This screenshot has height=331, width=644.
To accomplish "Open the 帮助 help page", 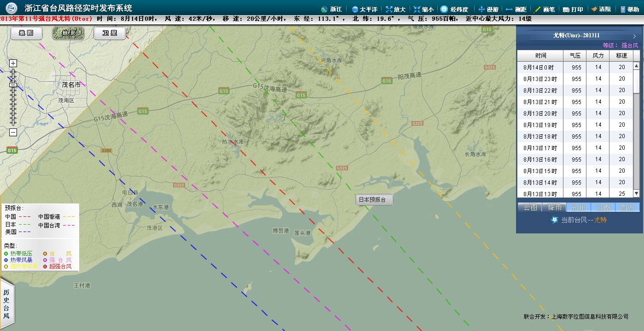I will pyautogui.click(x=623, y=9).
